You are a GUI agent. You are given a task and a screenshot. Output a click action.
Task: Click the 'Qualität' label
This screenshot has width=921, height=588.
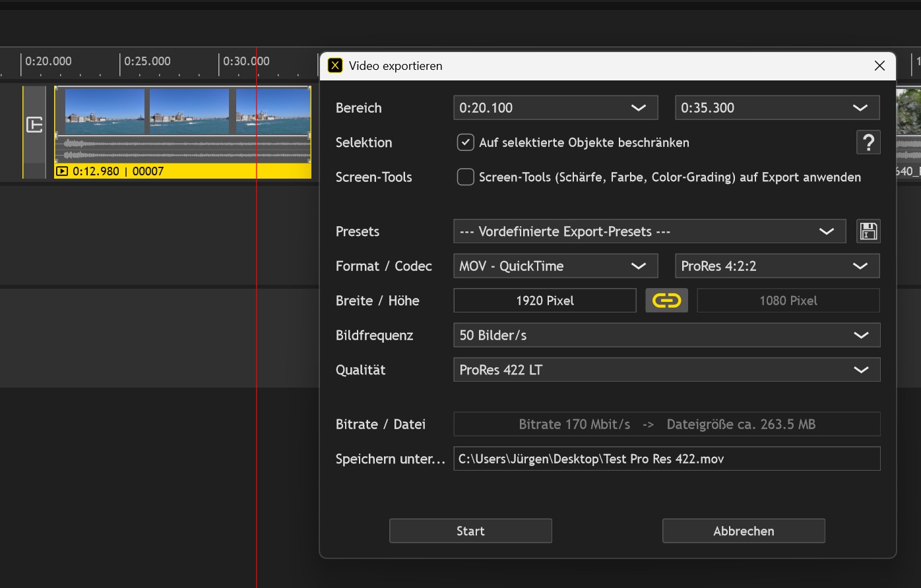(x=360, y=370)
